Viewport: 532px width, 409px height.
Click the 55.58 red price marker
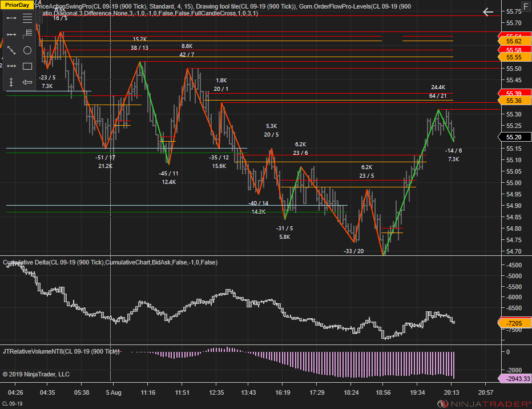(514, 50)
